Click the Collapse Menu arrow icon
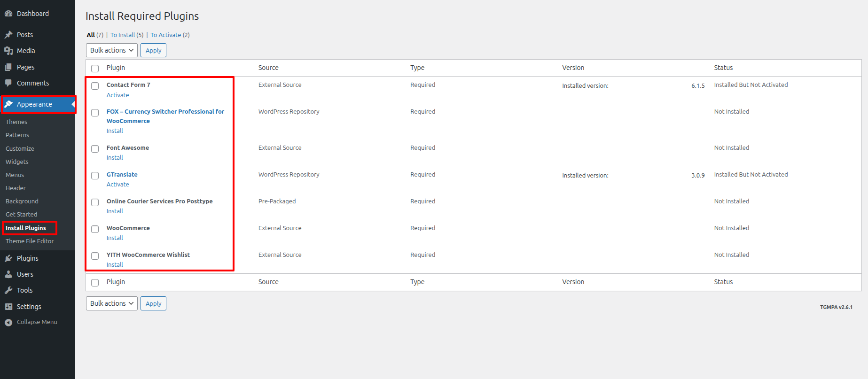The image size is (868, 379). [8, 322]
